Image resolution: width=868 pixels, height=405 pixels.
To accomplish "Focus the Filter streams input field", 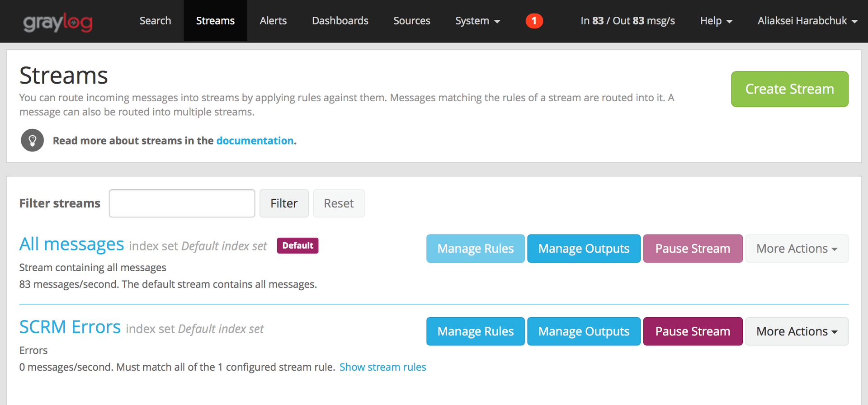I will (x=182, y=203).
